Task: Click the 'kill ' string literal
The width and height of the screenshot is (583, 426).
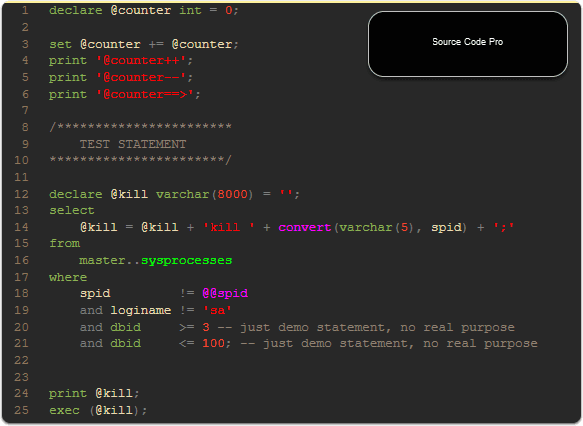Action: tap(229, 227)
